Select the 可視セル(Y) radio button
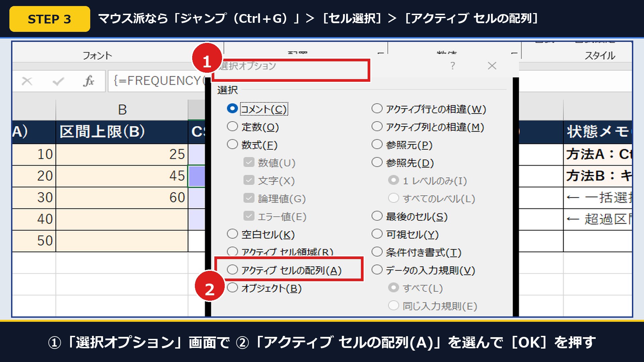644x362 pixels. tap(377, 234)
